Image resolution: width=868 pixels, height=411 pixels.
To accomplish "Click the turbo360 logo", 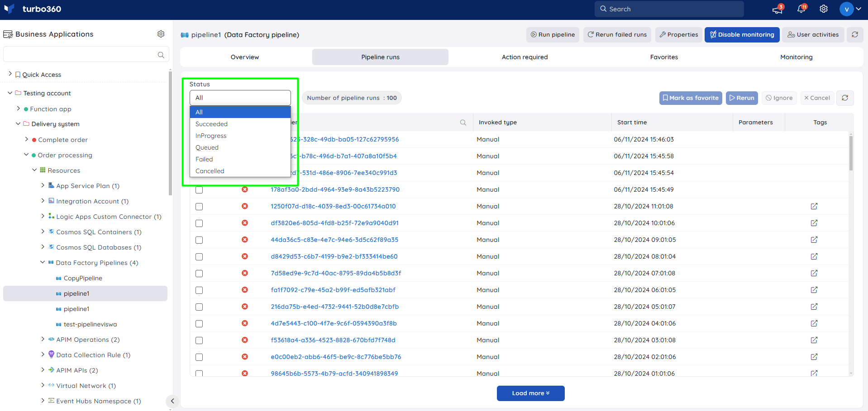I will (33, 9).
